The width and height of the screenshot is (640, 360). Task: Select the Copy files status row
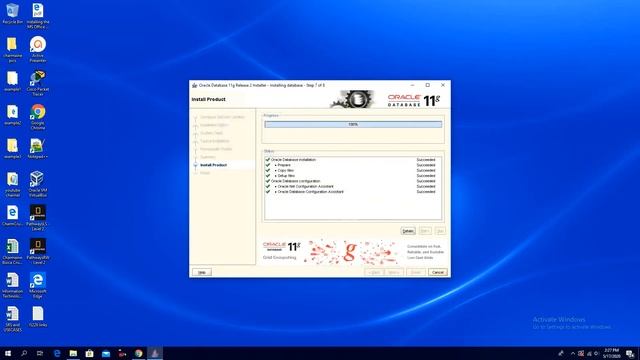click(353, 170)
